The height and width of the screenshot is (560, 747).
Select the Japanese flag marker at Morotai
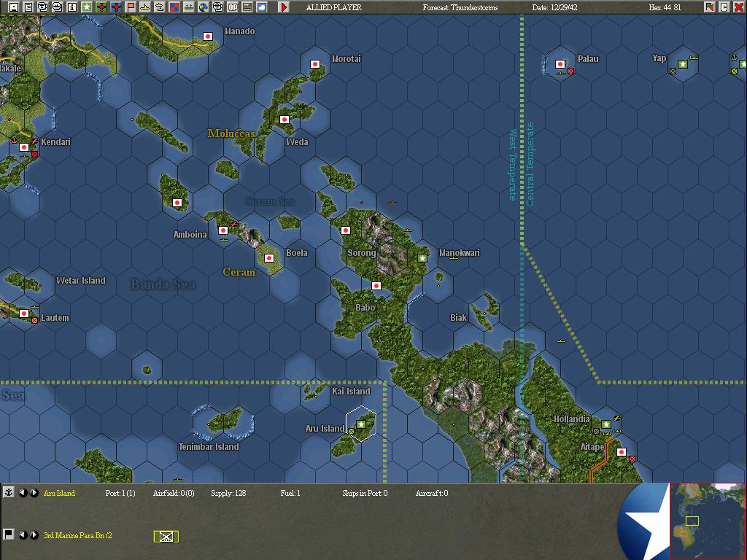tap(315, 64)
